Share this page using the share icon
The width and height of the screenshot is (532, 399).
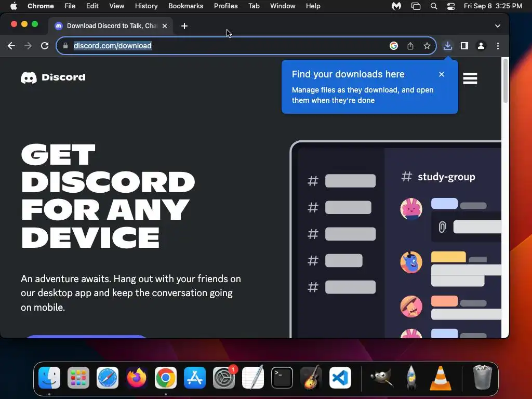point(410,46)
